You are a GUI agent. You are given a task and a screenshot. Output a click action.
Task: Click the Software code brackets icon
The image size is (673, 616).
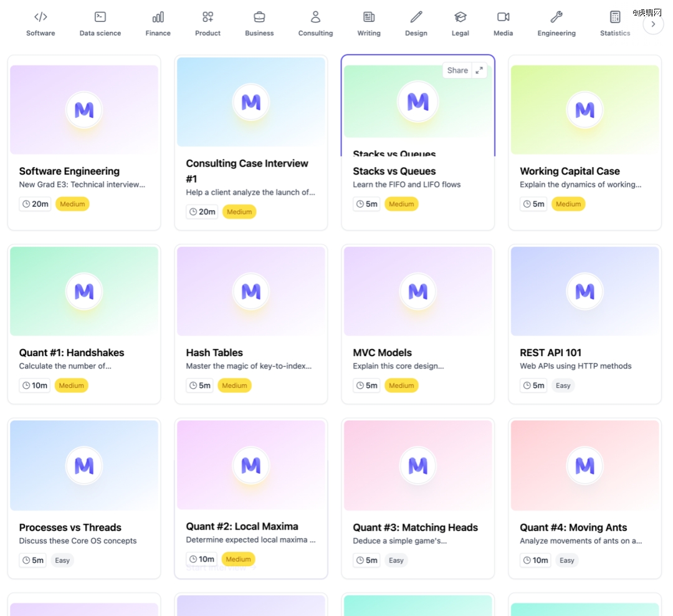[41, 17]
